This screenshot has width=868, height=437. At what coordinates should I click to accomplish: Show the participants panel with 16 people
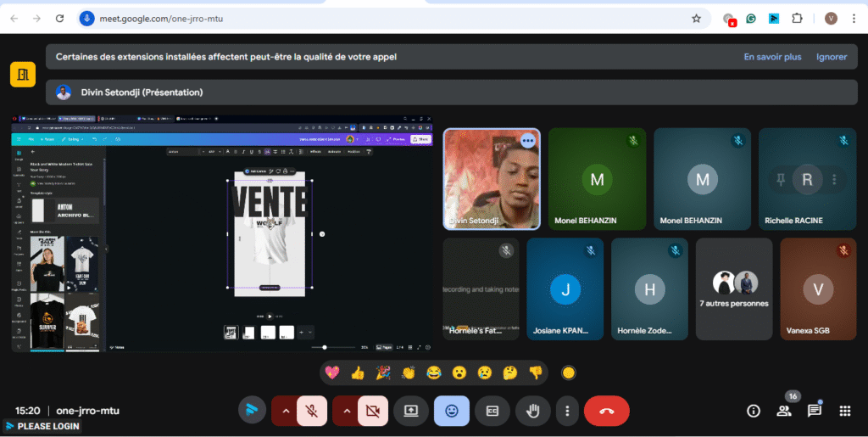tap(783, 411)
